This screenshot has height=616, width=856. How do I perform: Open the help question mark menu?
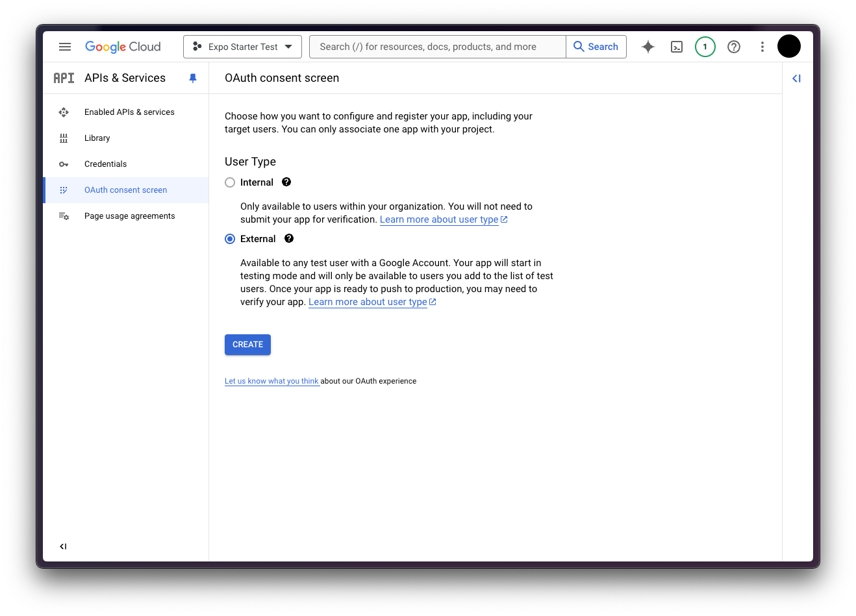point(734,47)
